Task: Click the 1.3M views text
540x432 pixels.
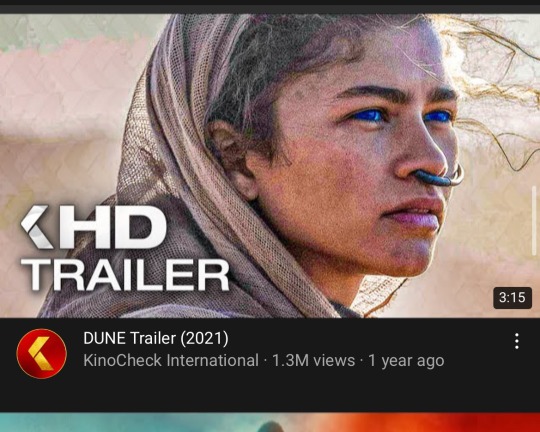Action: tap(313, 361)
